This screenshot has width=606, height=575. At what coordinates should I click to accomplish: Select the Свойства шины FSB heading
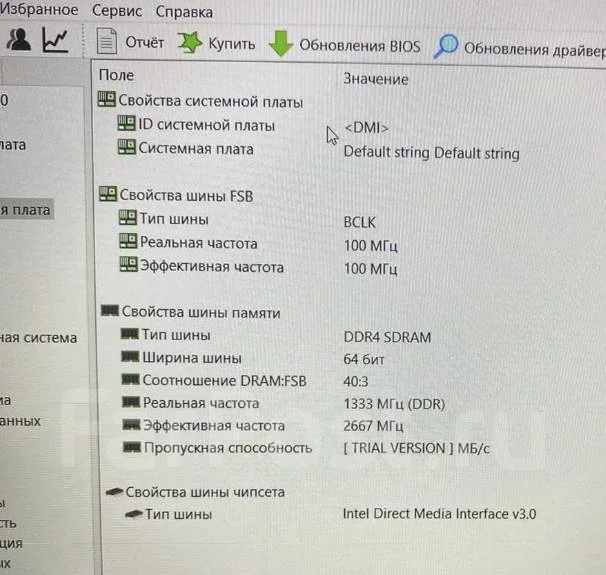coord(186,196)
